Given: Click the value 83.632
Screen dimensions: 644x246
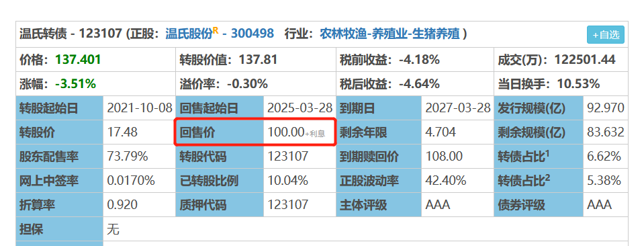Looking at the screenshot, I should tap(606, 132).
